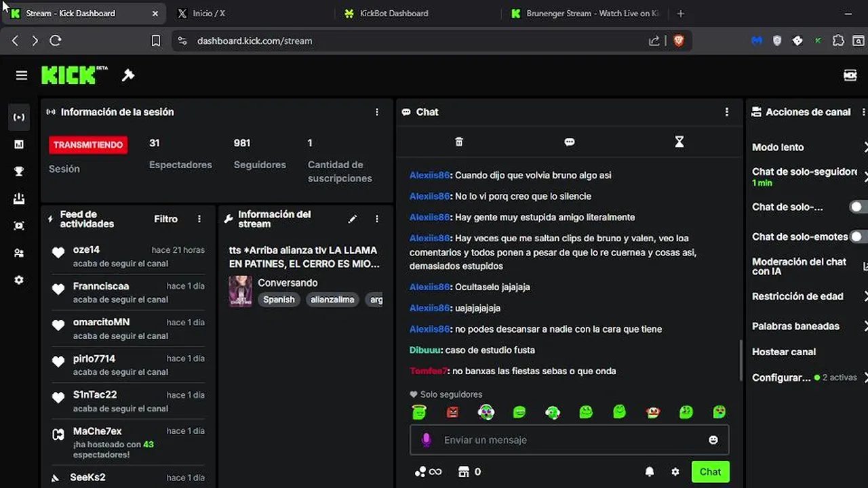
Task: Click the chat scrollbar thumb
Action: pyautogui.click(x=741, y=361)
